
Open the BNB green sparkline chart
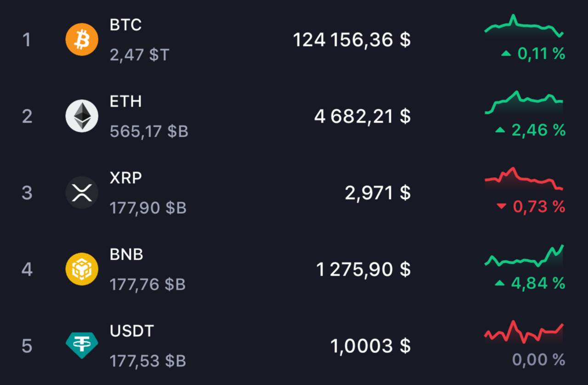tap(524, 258)
